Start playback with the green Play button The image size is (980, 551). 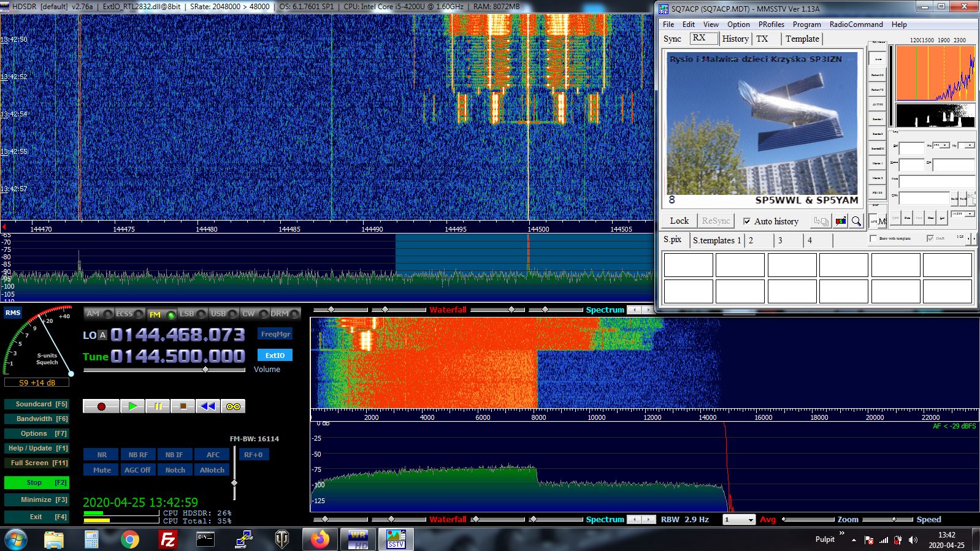point(132,406)
